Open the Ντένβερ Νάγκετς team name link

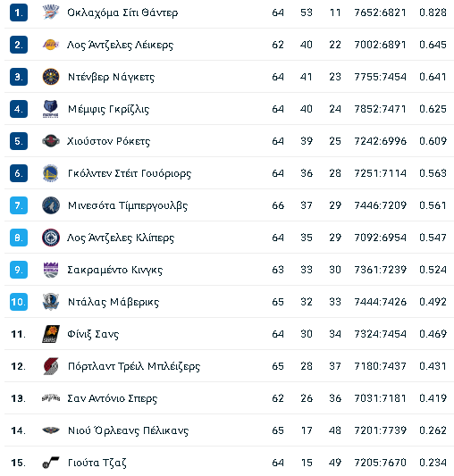click(111, 77)
